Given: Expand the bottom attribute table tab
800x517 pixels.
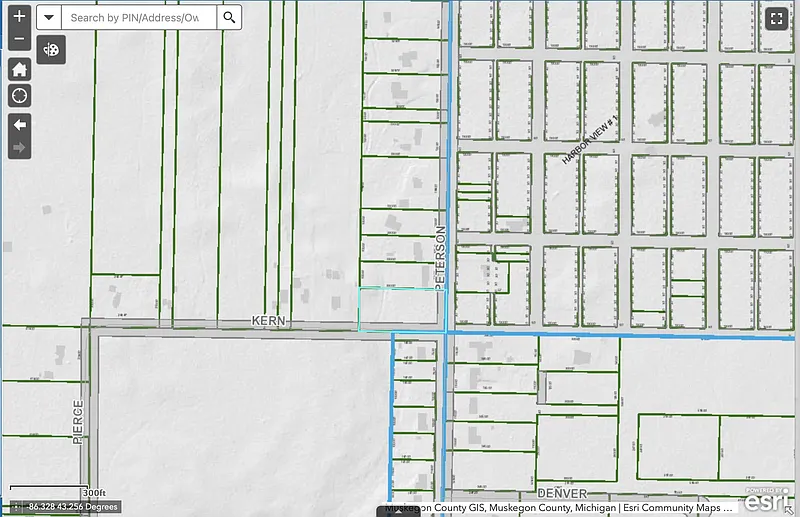Looking at the screenshot, I should point(398,511).
